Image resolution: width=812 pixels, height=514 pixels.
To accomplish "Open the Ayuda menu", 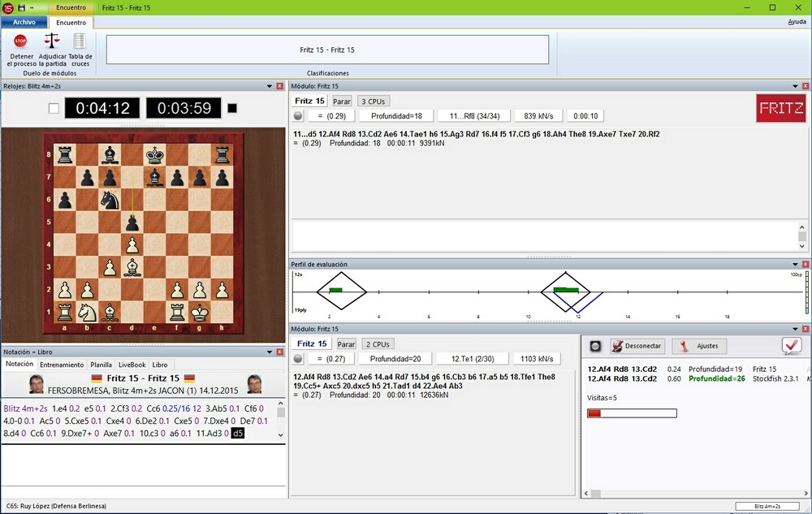I will tap(797, 22).
